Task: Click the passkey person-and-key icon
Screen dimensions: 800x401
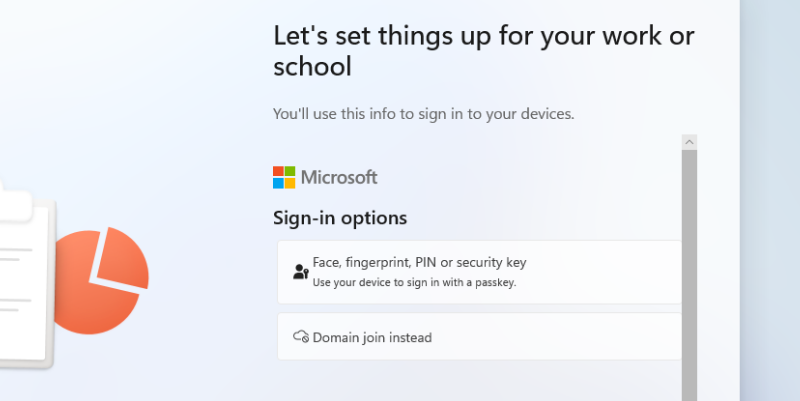Action: click(x=300, y=271)
